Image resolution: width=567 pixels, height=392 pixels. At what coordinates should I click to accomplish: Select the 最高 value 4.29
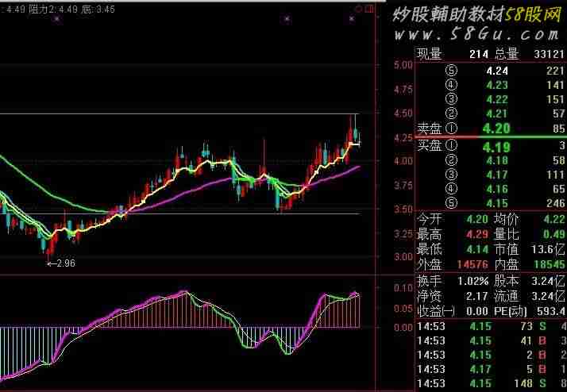click(x=477, y=234)
